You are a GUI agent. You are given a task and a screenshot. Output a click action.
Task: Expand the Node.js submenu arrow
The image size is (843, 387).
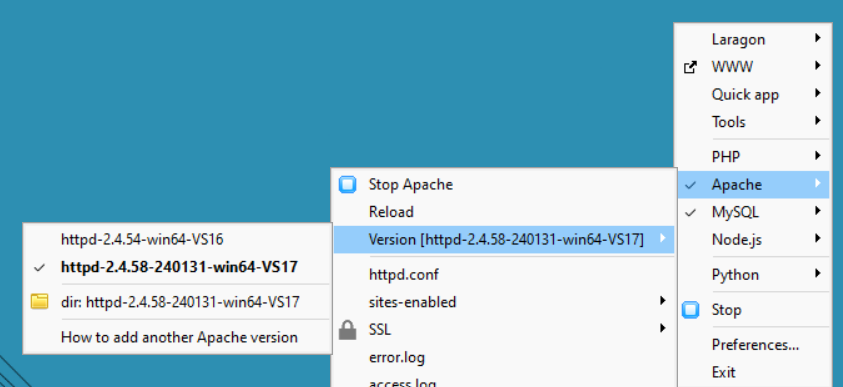(818, 238)
